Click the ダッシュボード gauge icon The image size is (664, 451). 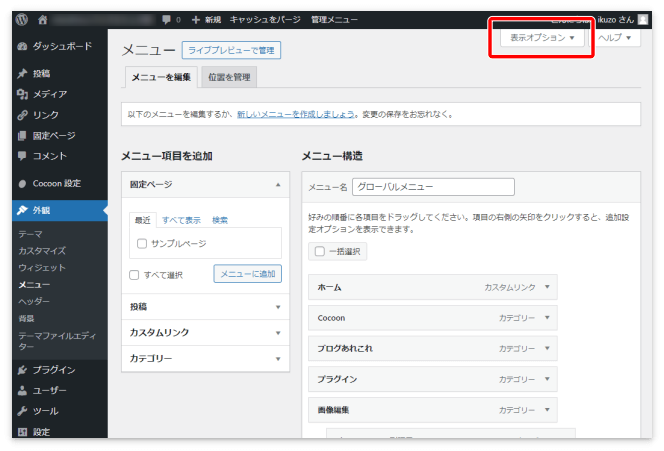pyautogui.click(x=22, y=46)
